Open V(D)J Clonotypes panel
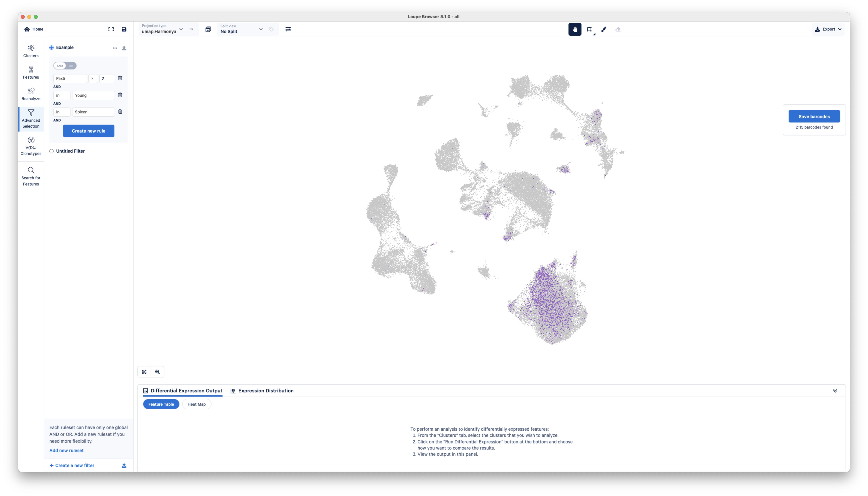 [x=31, y=146]
